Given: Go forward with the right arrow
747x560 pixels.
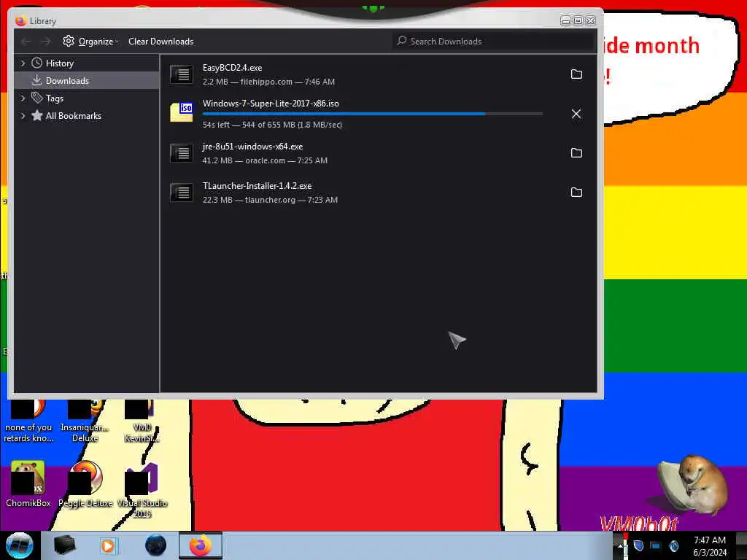Looking at the screenshot, I should pyautogui.click(x=46, y=42).
